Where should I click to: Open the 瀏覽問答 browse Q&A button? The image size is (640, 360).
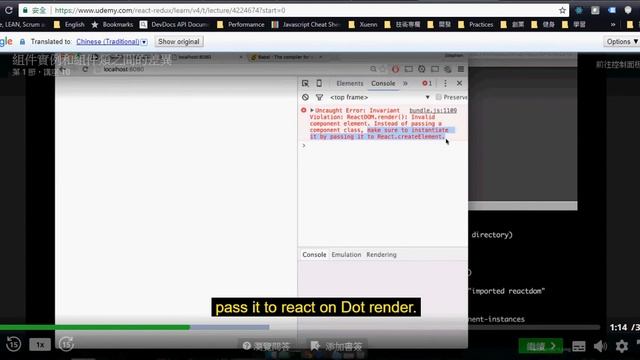tap(266, 347)
